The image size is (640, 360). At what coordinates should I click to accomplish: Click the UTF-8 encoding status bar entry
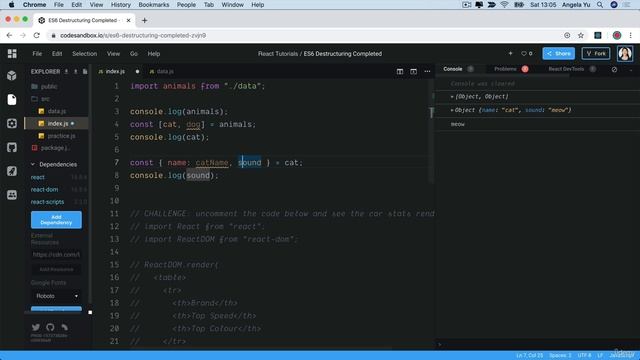click(584, 356)
